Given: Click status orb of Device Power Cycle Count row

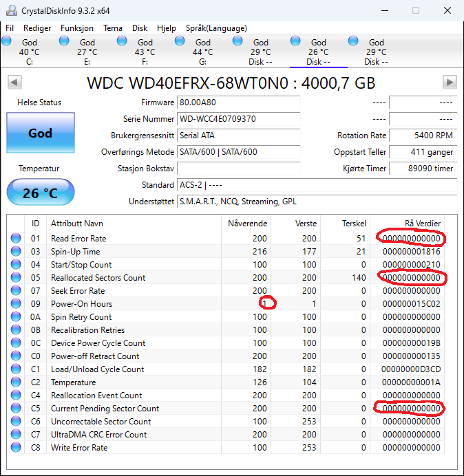Looking at the screenshot, I should tap(16, 343).
